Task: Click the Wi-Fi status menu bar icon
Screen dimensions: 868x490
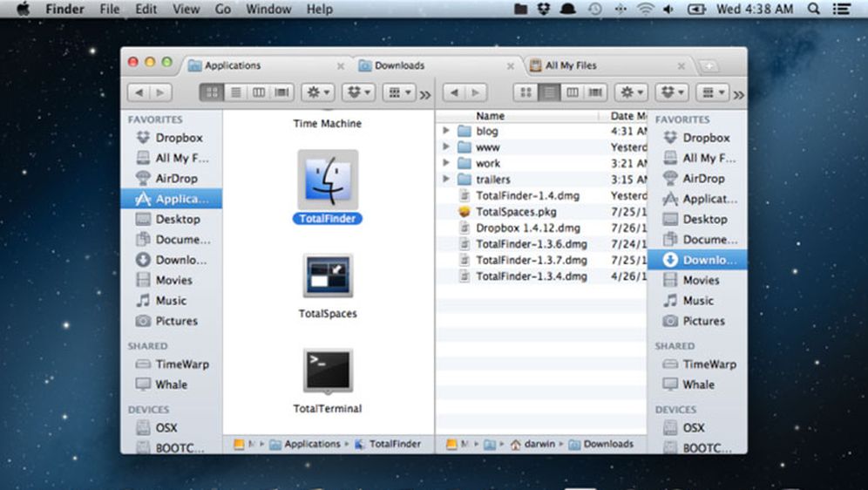Action: pyautogui.click(x=646, y=9)
